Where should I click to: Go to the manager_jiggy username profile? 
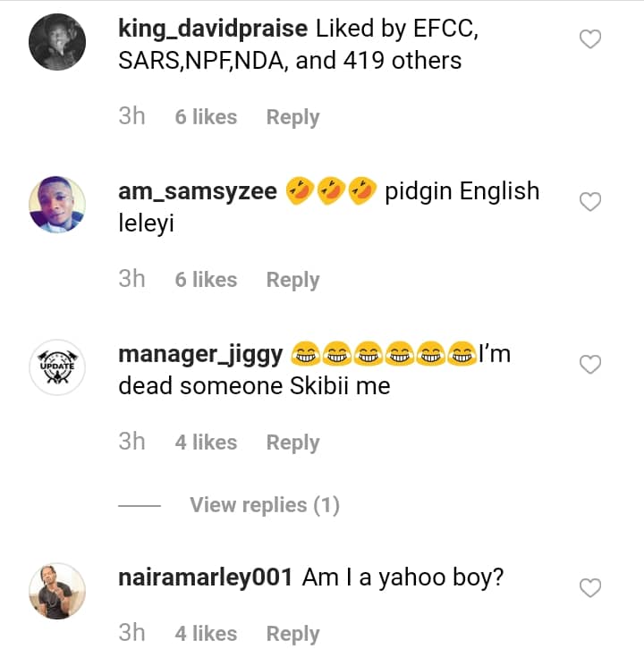(200, 354)
